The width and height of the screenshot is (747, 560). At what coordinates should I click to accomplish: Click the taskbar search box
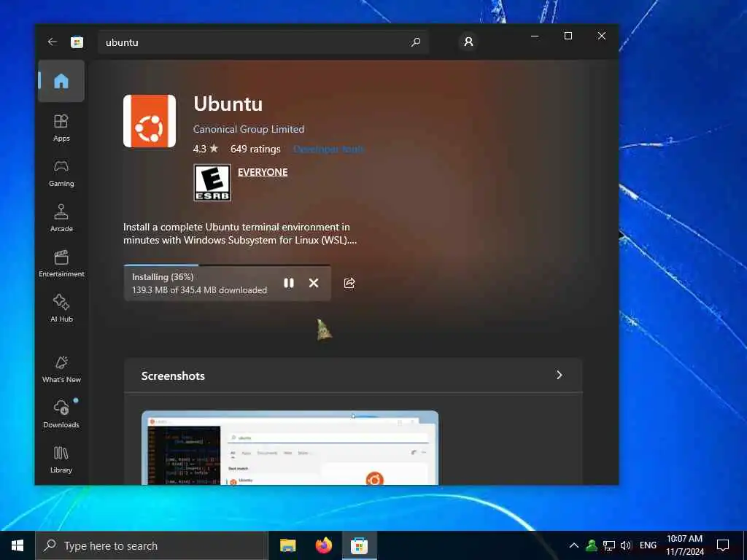coord(152,545)
